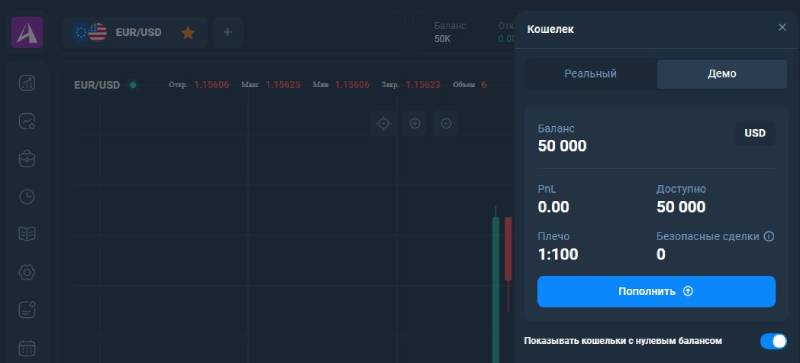
Task: Open the portfolio briefcase sidebar icon
Action: click(x=27, y=159)
